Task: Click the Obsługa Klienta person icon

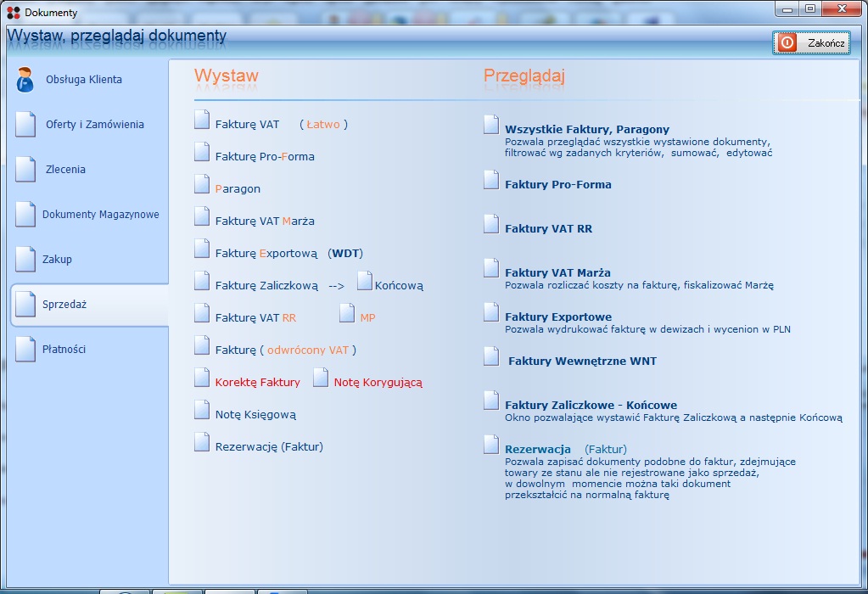Action: (x=25, y=80)
